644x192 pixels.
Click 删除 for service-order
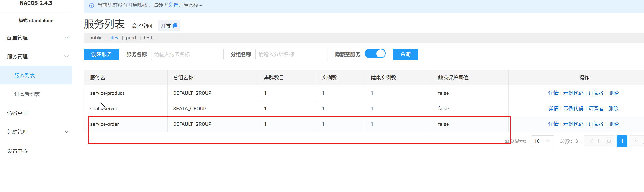(614, 124)
